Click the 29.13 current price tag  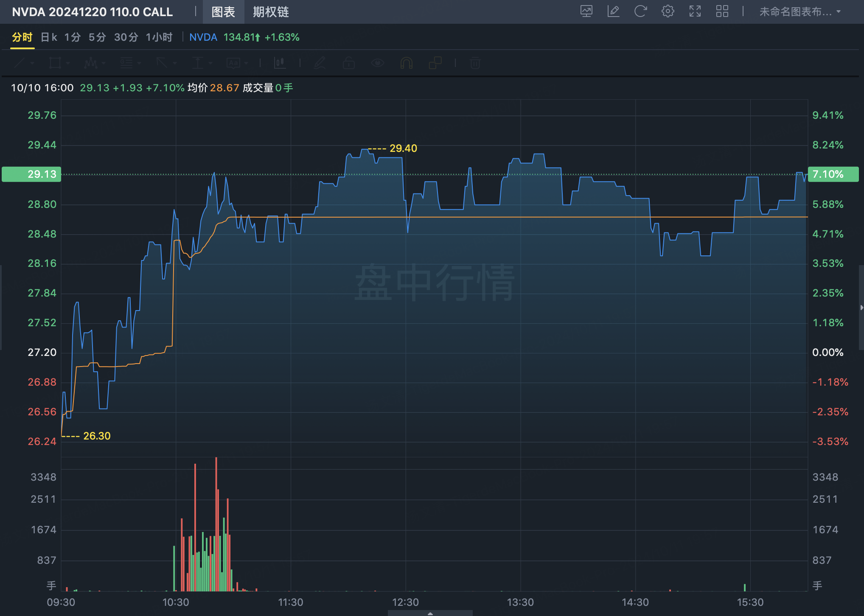click(31, 174)
